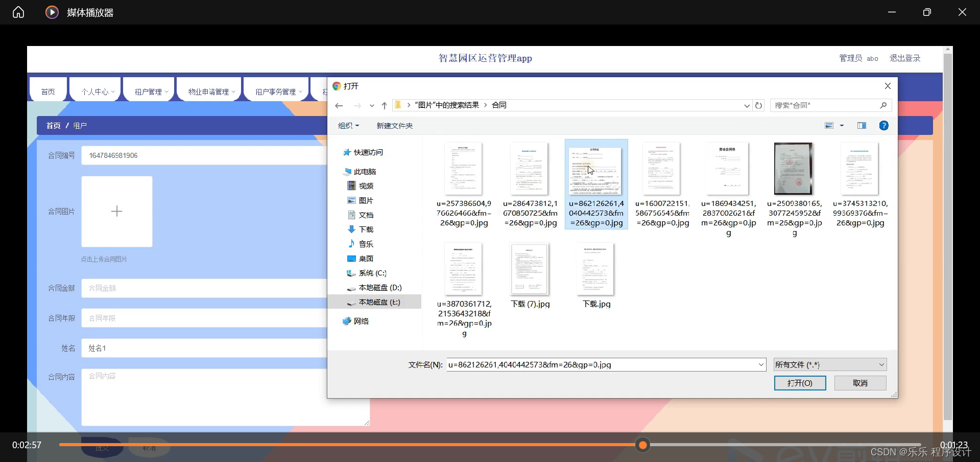Click the address bar 合同 breadcrumb
The width and height of the screenshot is (980, 462).
point(499,105)
